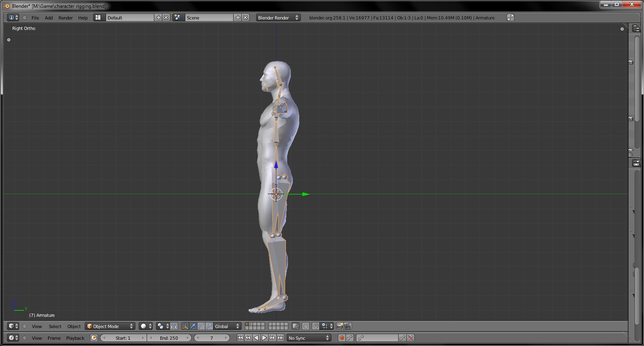Play the animation in reverse

point(256,338)
